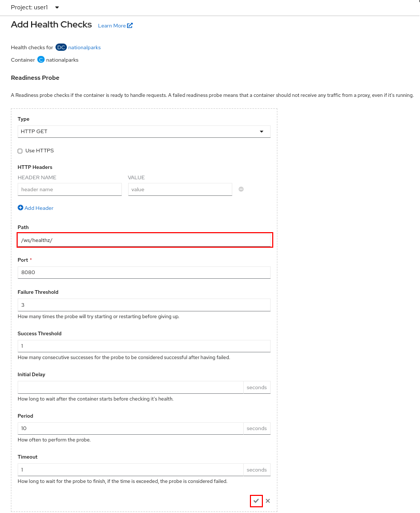Click the Failure Threshold input field

click(144, 305)
